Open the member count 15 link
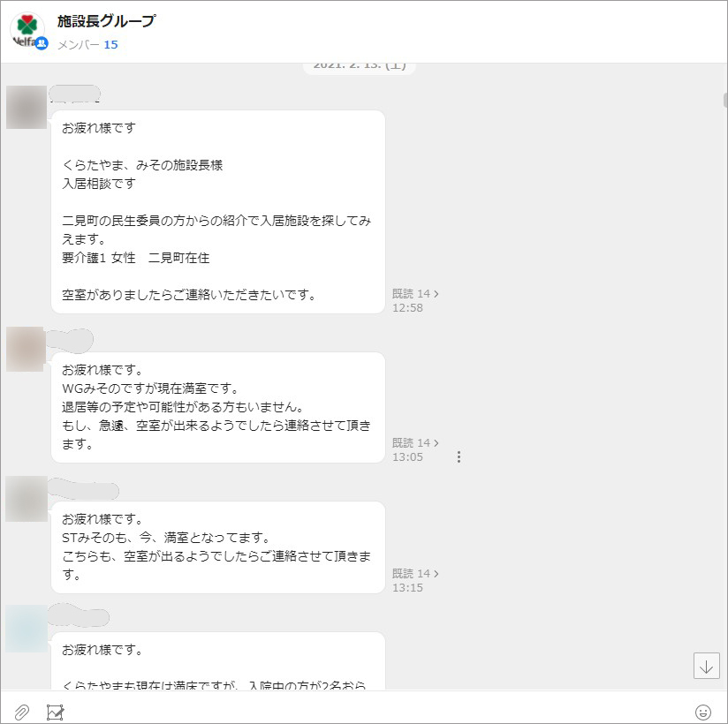Viewport: 728px width, 724px height. click(110, 44)
